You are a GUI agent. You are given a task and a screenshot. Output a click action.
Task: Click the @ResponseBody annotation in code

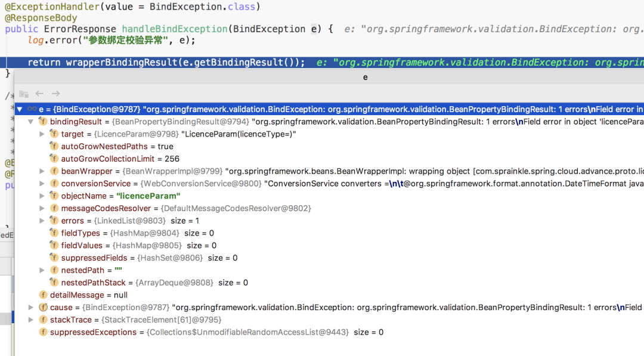tap(41, 18)
